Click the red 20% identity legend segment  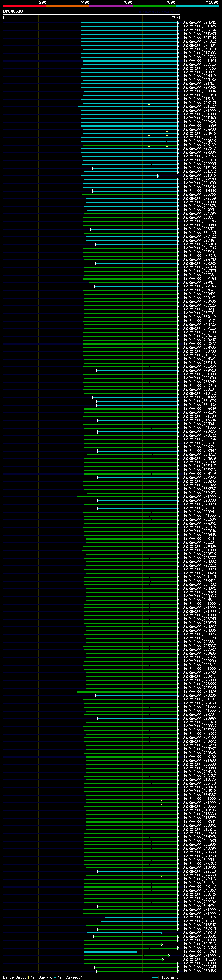(x=25, y=6)
